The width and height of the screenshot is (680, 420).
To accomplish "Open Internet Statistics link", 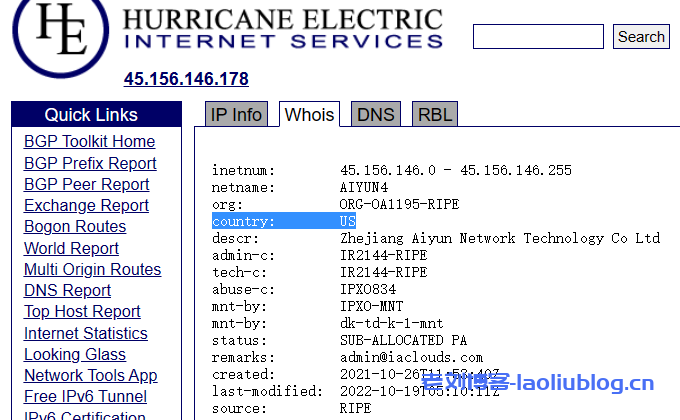I will [85, 333].
